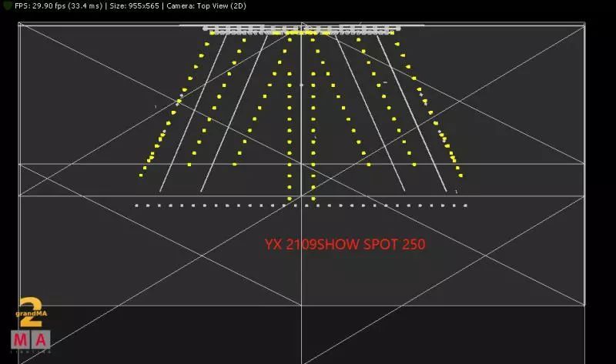Select bottom yellow fixture in right center column
Image resolution: width=616 pixels, height=364 pixels.
pos(313,199)
